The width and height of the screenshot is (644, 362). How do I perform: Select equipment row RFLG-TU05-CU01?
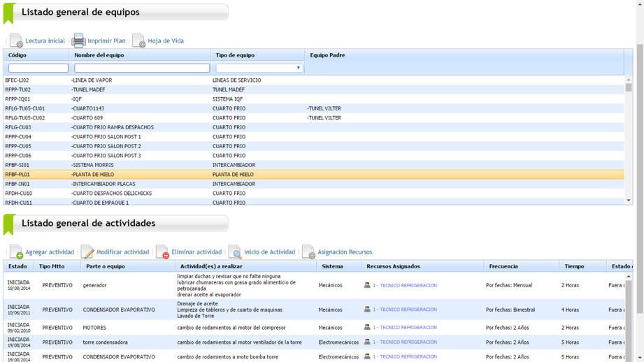pos(314,108)
